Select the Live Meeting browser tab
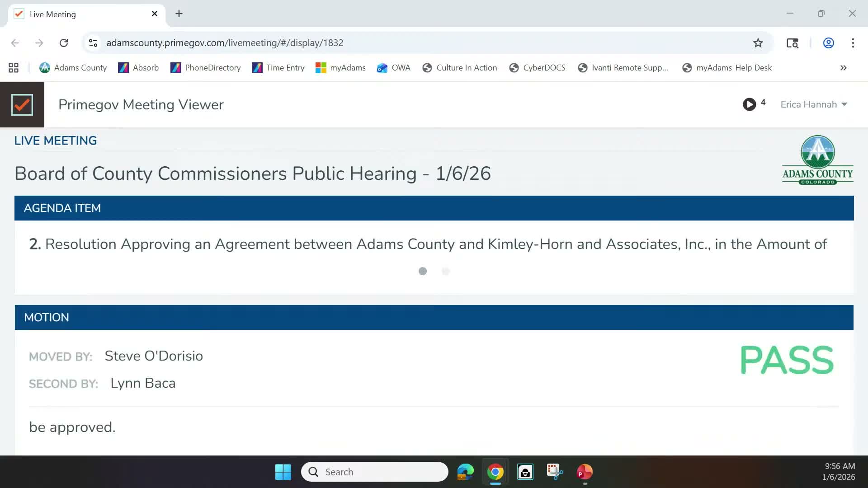The image size is (868, 488). pyautogui.click(x=81, y=14)
